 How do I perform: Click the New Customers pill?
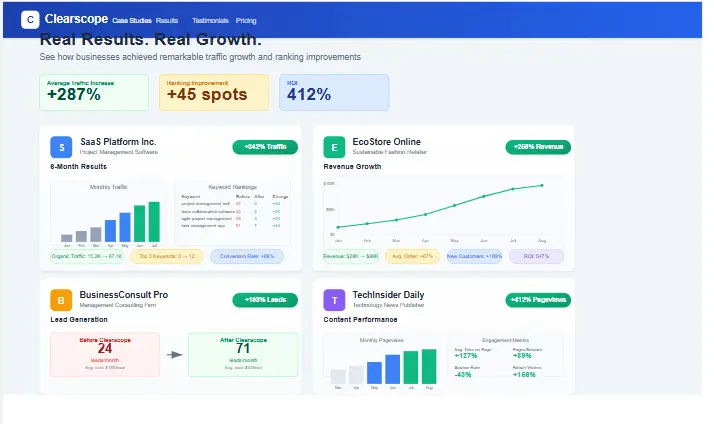click(x=474, y=256)
